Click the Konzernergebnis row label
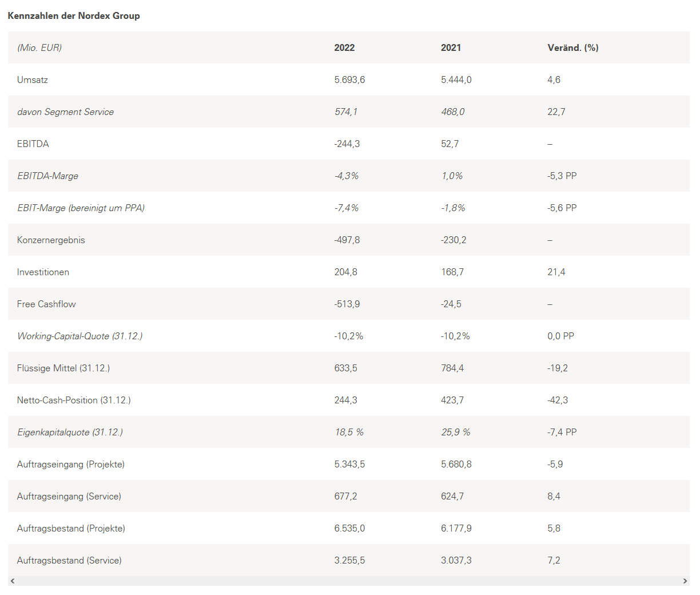Viewport: 700px width, 595px height. [x=51, y=240]
